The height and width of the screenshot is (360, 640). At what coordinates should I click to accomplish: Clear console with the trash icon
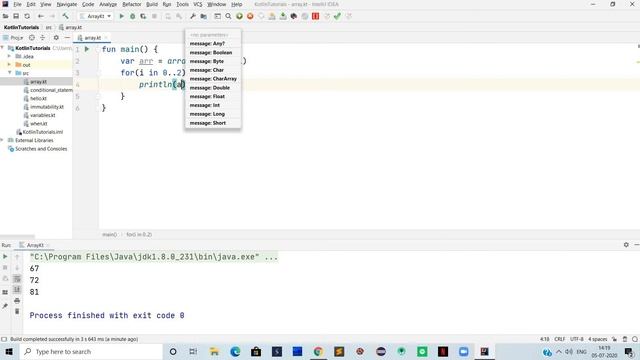[17, 311]
